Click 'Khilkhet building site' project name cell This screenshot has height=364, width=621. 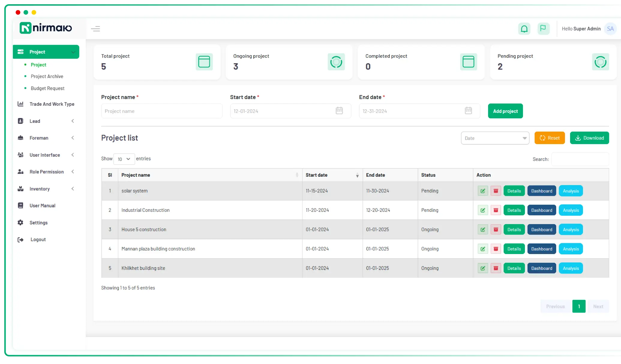pyautogui.click(x=210, y=268)
